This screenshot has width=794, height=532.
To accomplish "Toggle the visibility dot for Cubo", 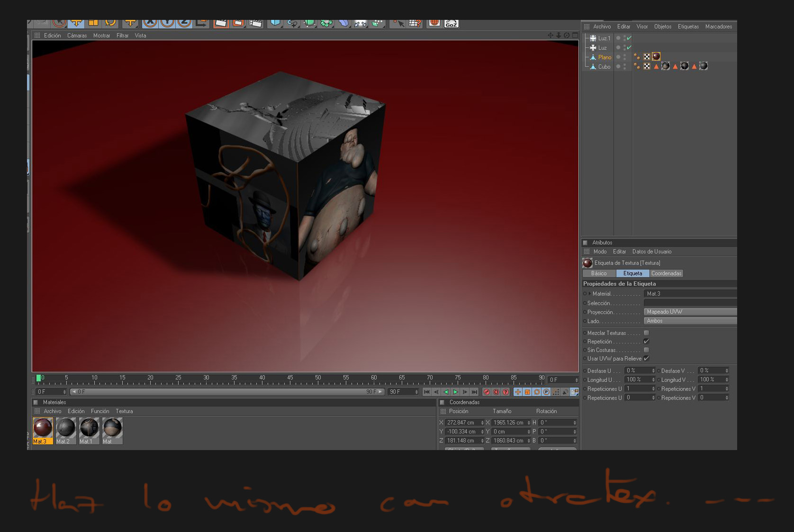I will pos(618,66).
